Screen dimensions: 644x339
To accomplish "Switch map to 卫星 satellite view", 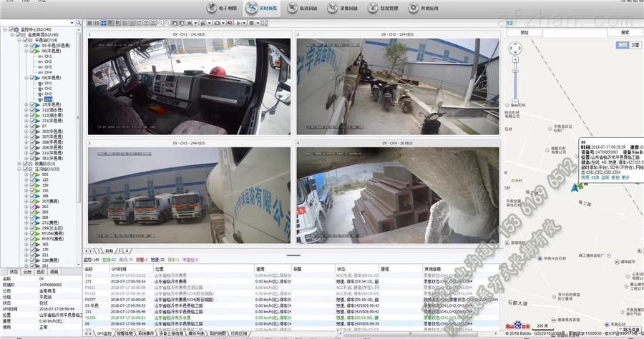I will point(635,45).
